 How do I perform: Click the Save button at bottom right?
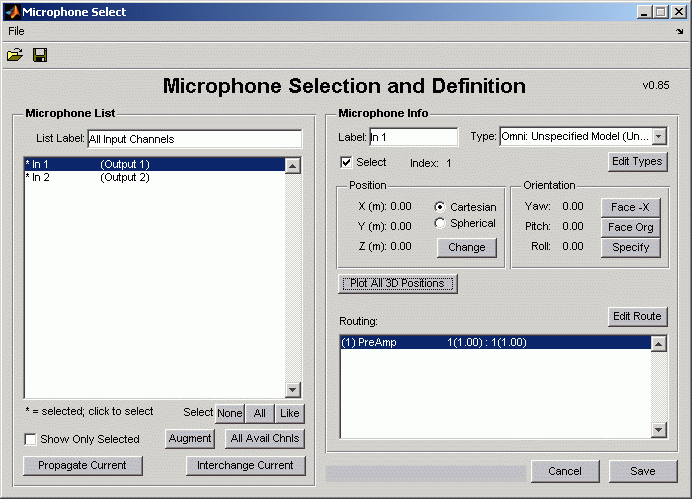(x=643, y=471)
